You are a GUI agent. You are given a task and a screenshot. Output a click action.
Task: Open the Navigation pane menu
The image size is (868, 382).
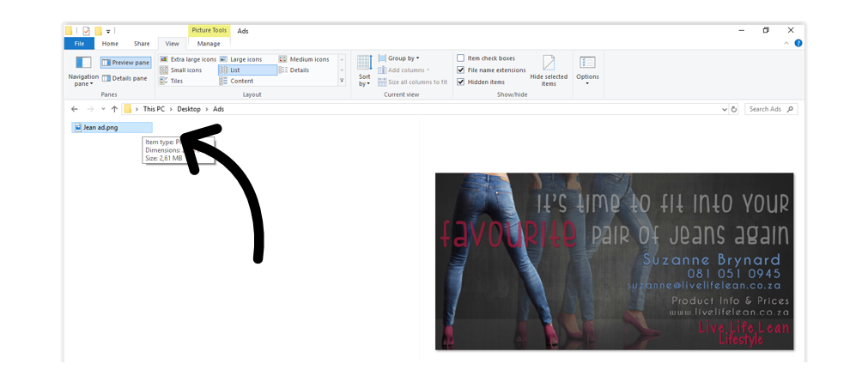(83, 71)
